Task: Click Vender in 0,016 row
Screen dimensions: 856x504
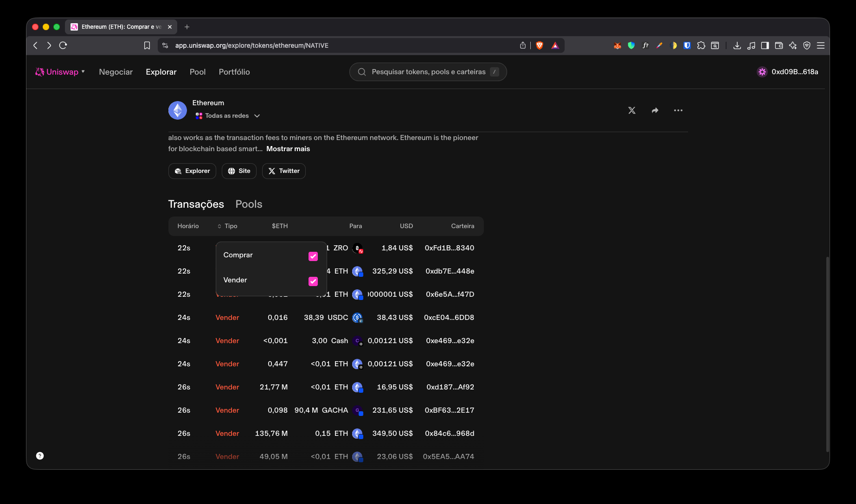Action: click(x=227, y=318)
